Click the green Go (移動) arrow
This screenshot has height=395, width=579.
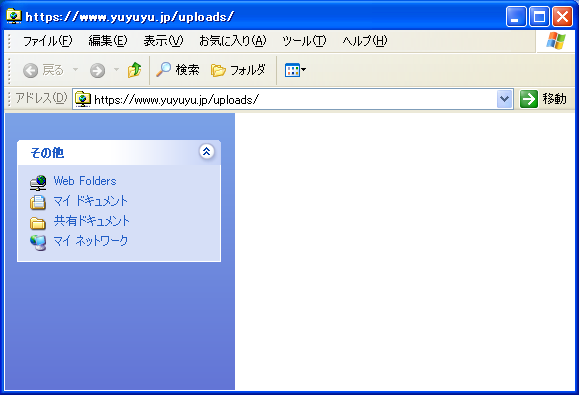click(x=529, y=99)
